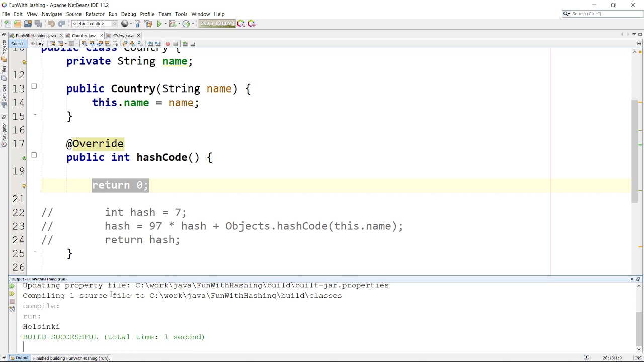Click the Shift Line Right icon
Viewport: 644px width, 362px height.
(x=157, y=44)
